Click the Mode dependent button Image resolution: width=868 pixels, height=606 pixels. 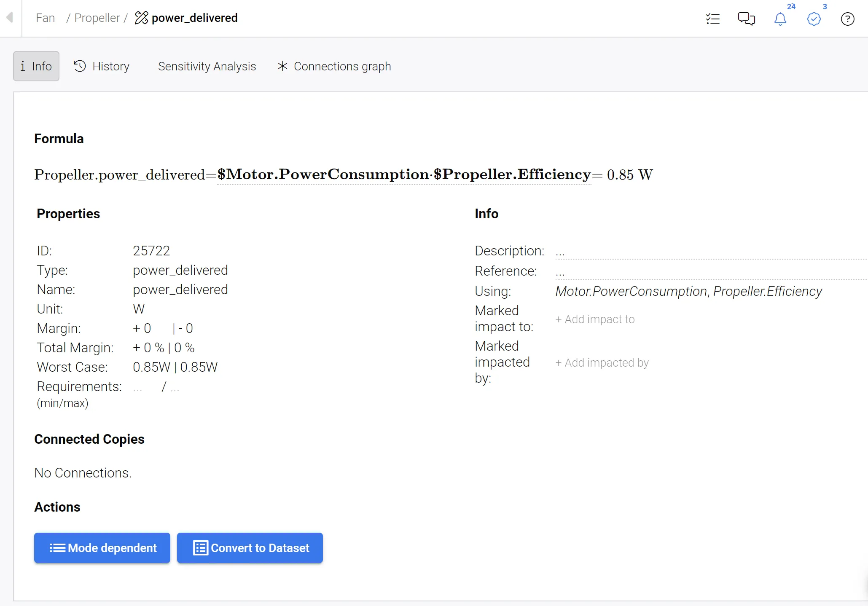pos(102,548)
